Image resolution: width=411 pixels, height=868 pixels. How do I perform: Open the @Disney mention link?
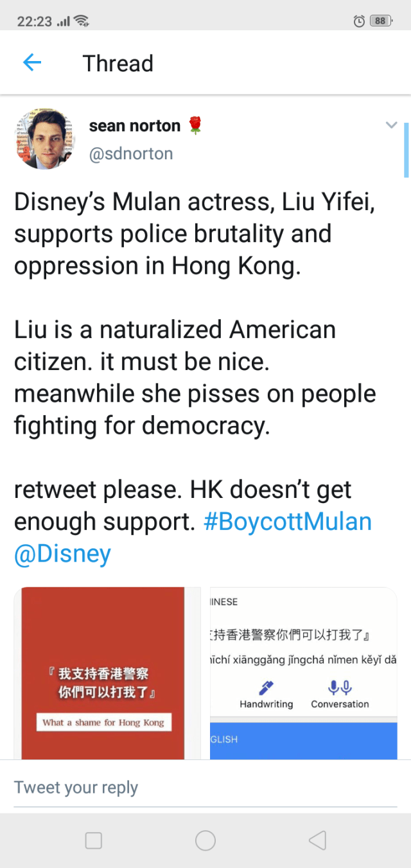click(62, 553)
